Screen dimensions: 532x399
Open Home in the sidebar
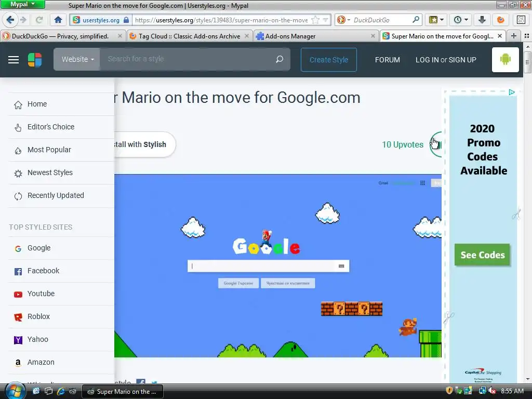tap(61, 104)
